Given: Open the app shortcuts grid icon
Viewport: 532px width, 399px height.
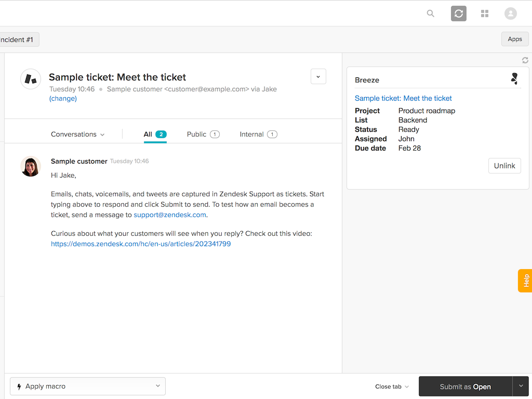Looking at the screenshot, I should [x=485, y=14].
